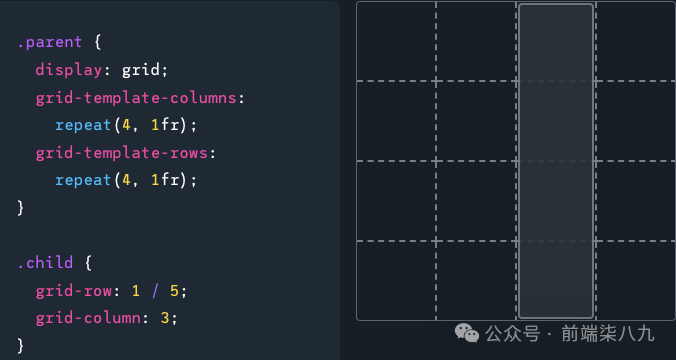This screenshot has width=676, height=360.
Task: Click the 前端柒八九 account name
Action: 608,334
